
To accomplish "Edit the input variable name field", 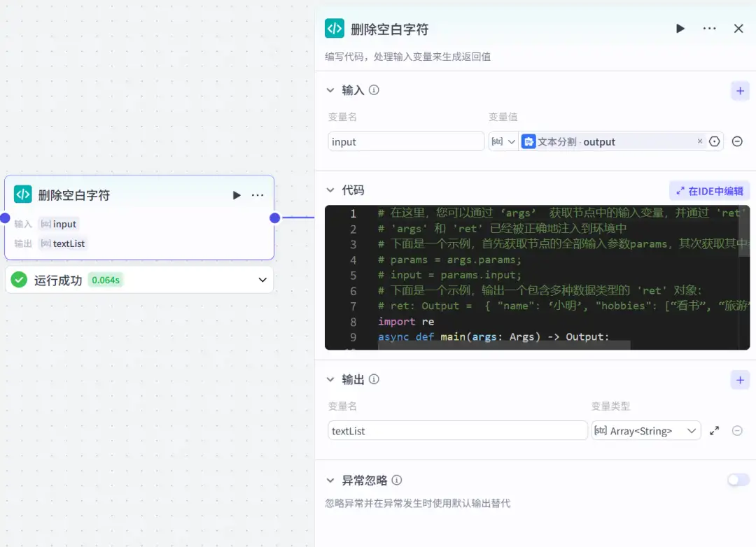I will [x=406, y=142].
